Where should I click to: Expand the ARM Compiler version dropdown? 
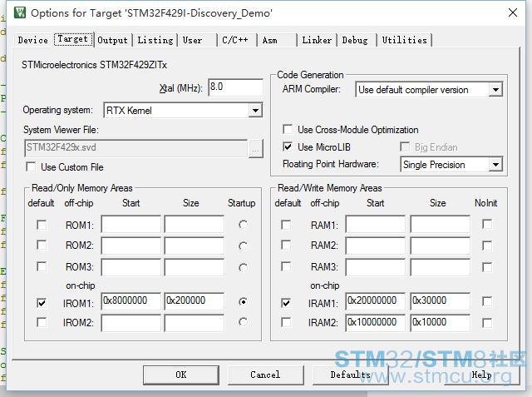pyautogui.click(x=495, y=90)
